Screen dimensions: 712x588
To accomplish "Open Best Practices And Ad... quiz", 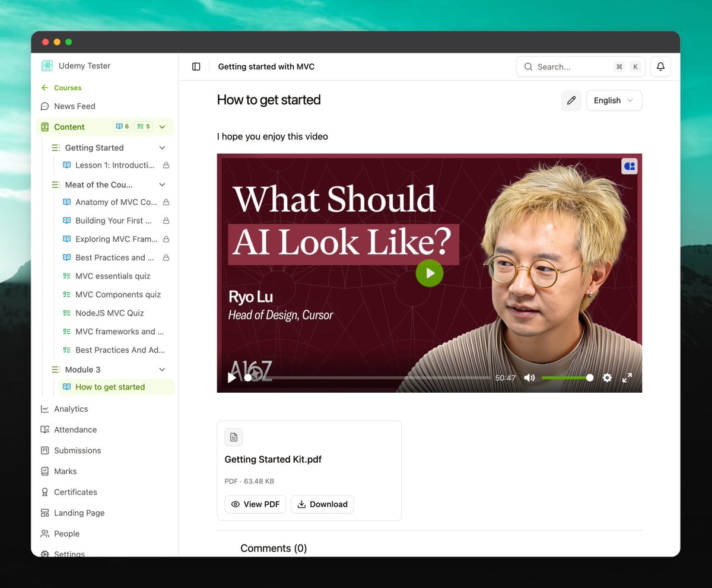I will 120,350.
